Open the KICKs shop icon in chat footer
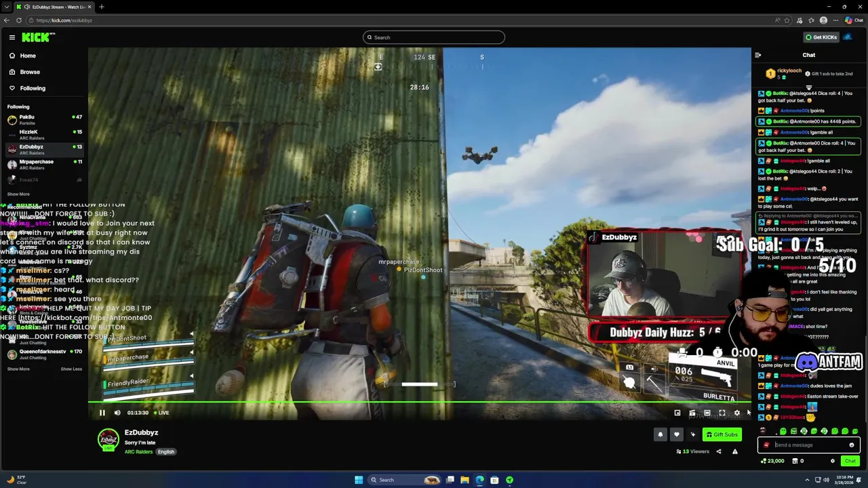 point(797,461)
